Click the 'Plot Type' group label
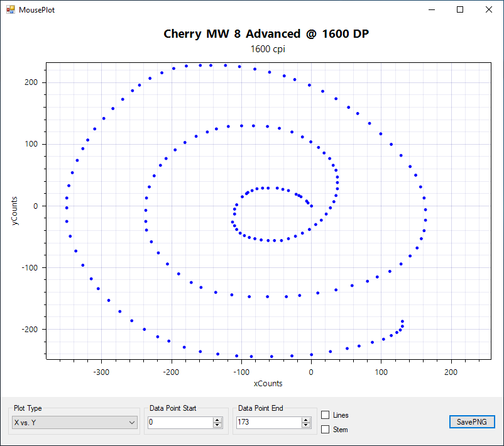504x446 pixels. [28, 408]
